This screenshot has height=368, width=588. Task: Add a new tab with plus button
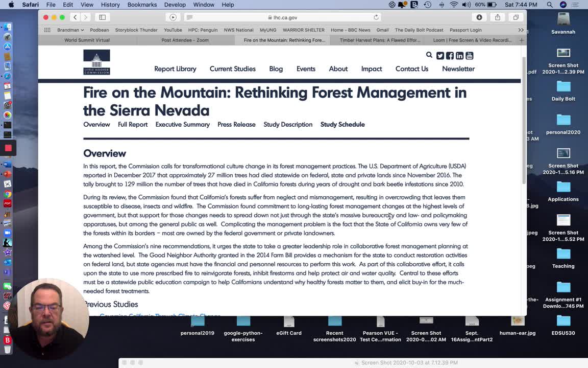coord(522,40)
